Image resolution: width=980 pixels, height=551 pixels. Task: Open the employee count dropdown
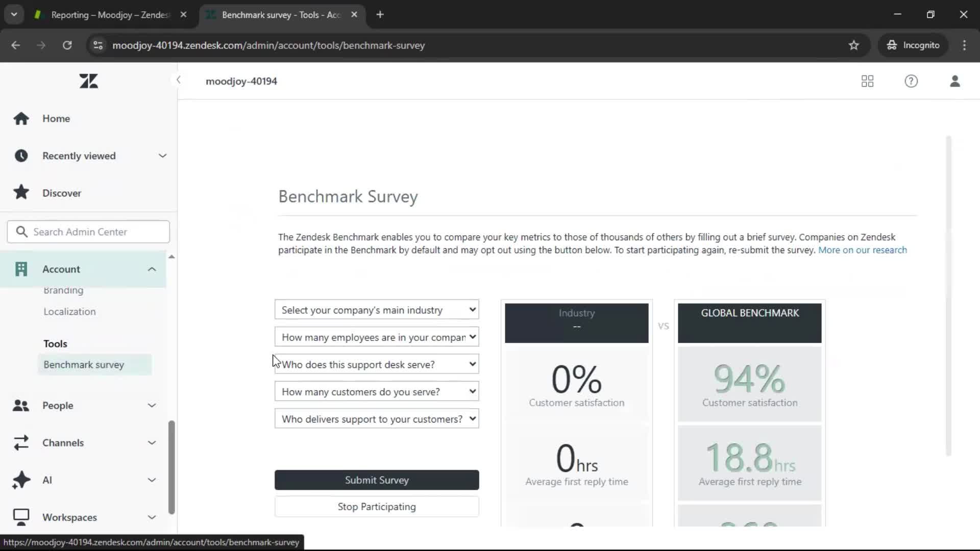pos(377,337)
